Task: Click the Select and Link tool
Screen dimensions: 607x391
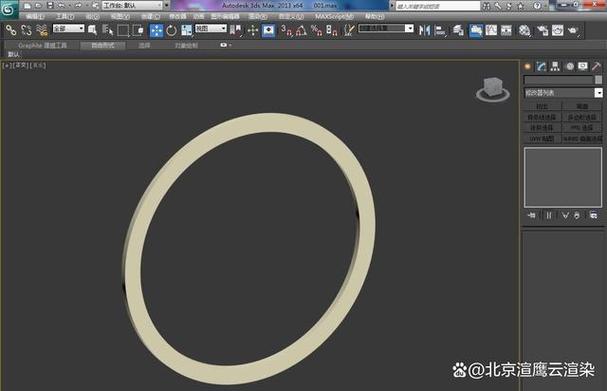Action: (x=11, y=30)
